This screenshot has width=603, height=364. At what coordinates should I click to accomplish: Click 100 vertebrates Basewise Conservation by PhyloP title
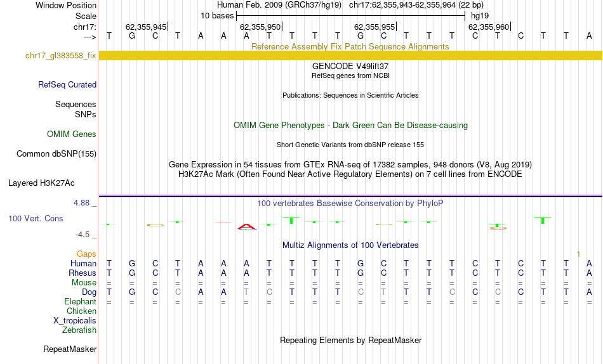coord(350,204)
